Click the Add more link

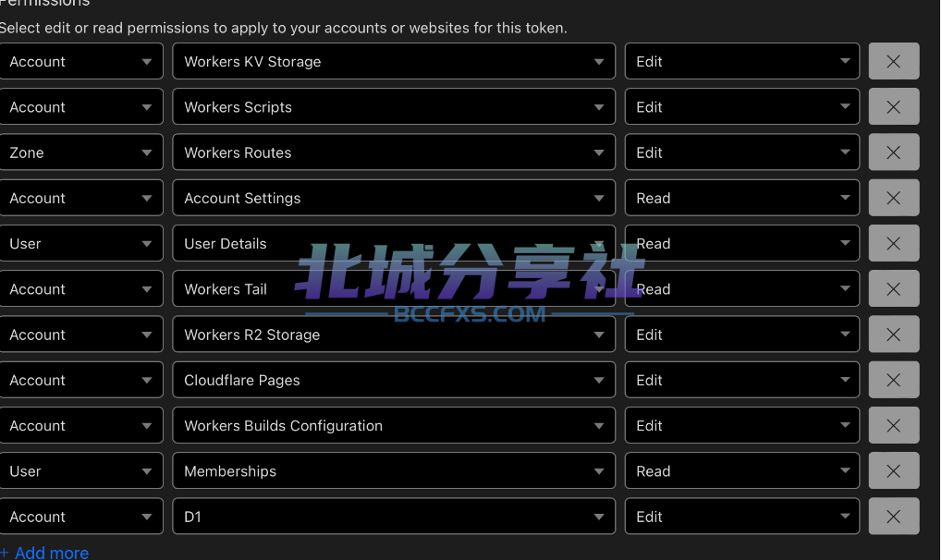point(45,553)
